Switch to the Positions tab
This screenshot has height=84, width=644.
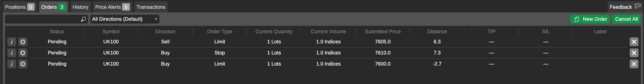pos(20,7)
